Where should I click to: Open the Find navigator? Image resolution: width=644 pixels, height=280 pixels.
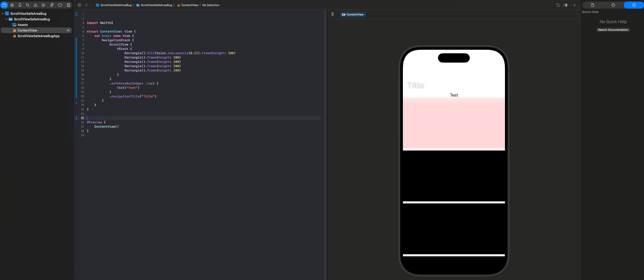coord(28,5)
